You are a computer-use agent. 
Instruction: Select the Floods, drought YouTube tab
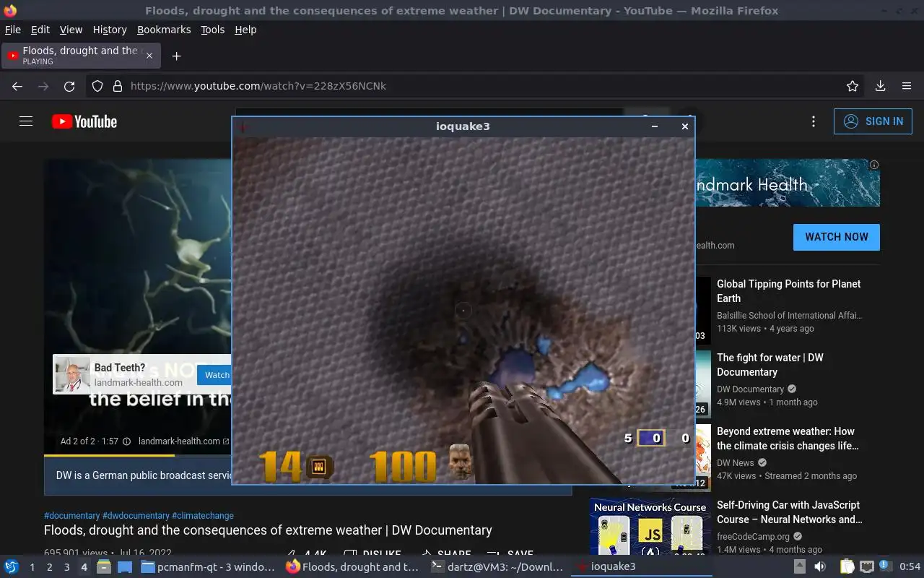click(x=81, y=56)
